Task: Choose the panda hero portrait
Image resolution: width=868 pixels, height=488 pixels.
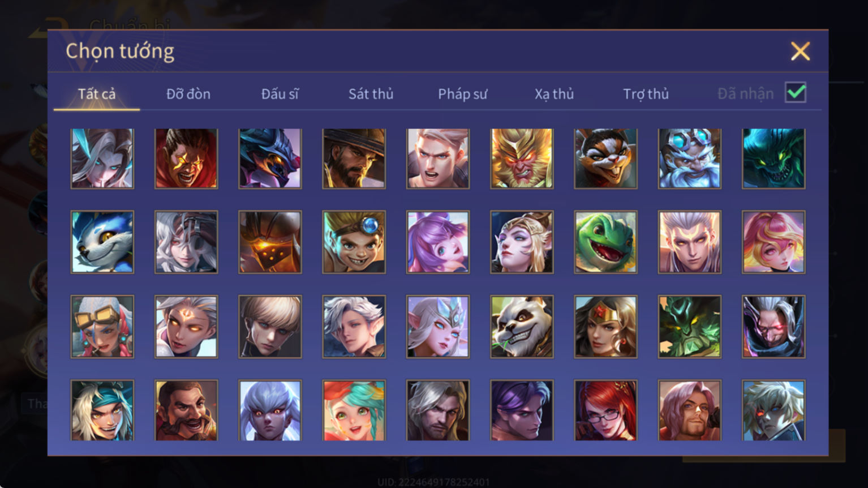Action: click(x=522, y=327)
